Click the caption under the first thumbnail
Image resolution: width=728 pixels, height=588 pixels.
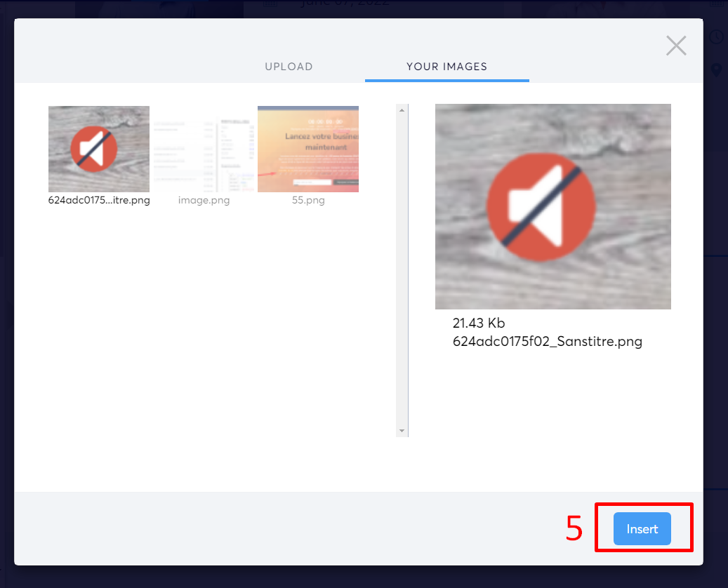tap(98, 200)
